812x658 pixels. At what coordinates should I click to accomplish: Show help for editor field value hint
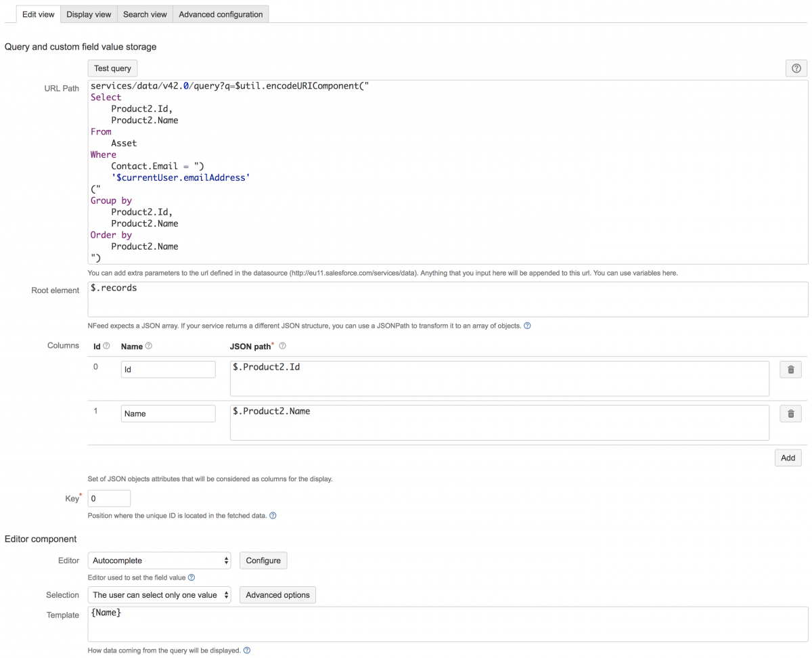pos(191,577)
